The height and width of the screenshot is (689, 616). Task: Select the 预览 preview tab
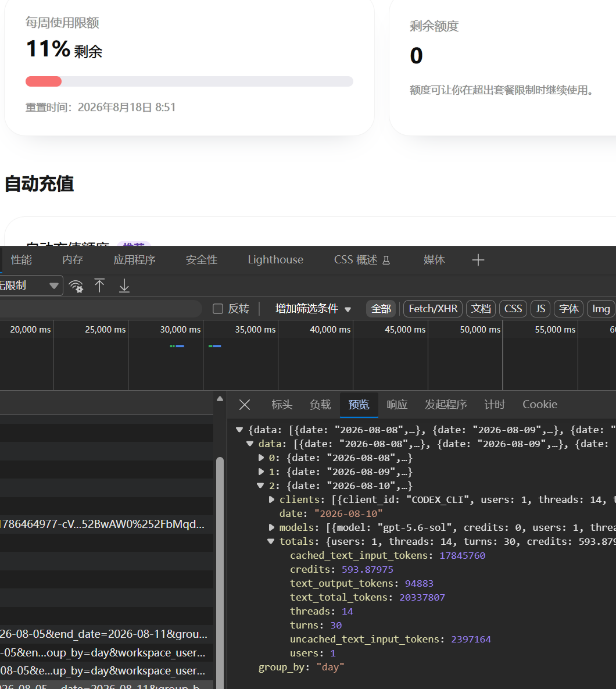pos(359,404)
